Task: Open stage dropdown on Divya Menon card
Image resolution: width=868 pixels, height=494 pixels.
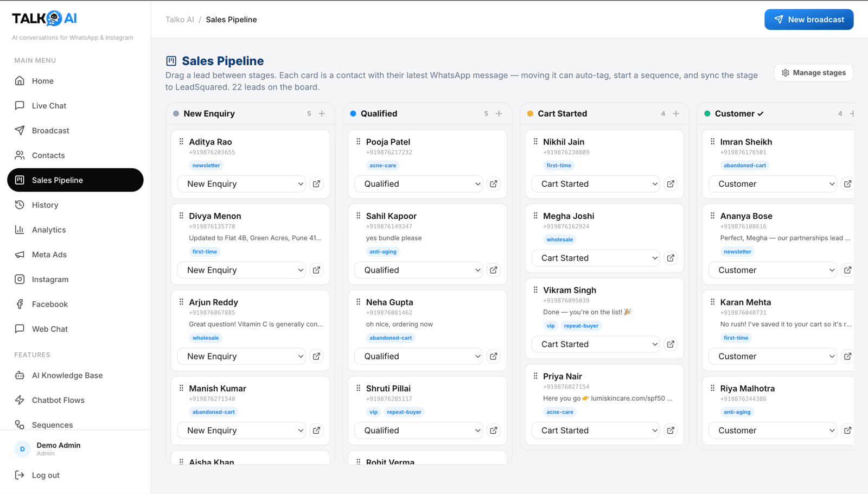Action: coord(242,270)
